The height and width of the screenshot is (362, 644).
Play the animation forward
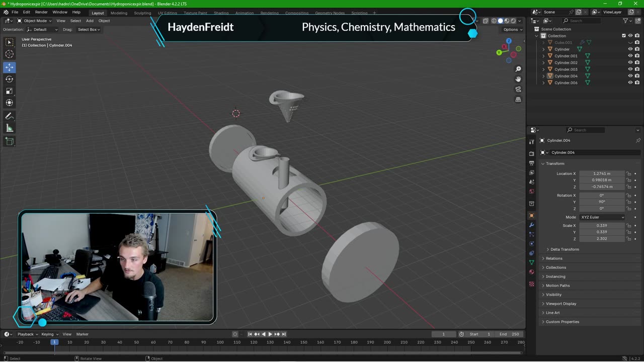(x=270, y=334)
